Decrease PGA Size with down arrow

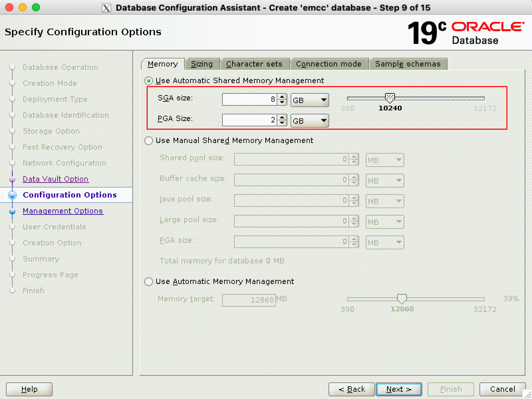tap(282, 123)
